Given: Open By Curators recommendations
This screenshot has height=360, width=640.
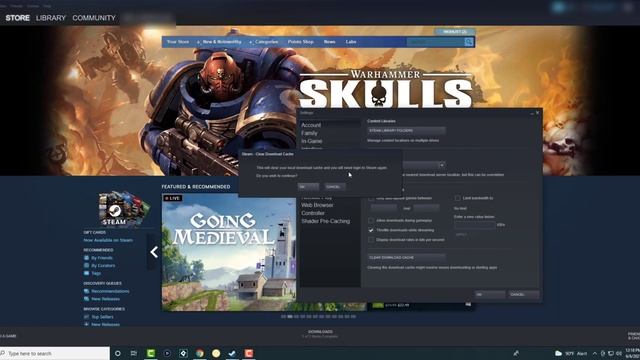Looking at the screenshot, I should (x=103, y=266).
